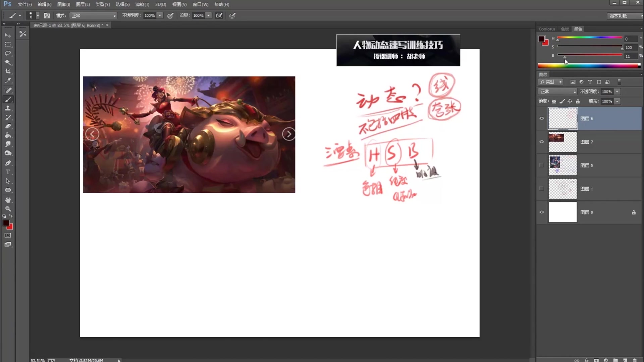Hide layer 图层 0 visibility eye
The image size is (644, 362).
(x=541, y=212)
